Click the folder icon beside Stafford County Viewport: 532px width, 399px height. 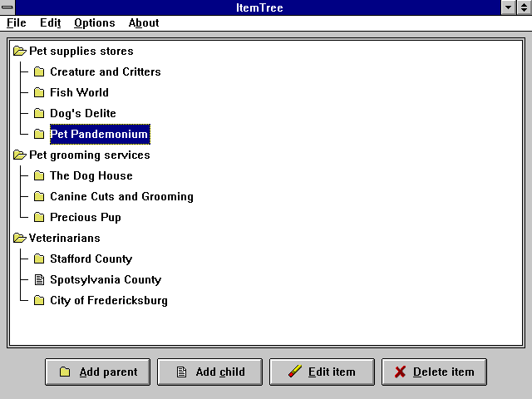pyautogui.click(x=38, y=259)
